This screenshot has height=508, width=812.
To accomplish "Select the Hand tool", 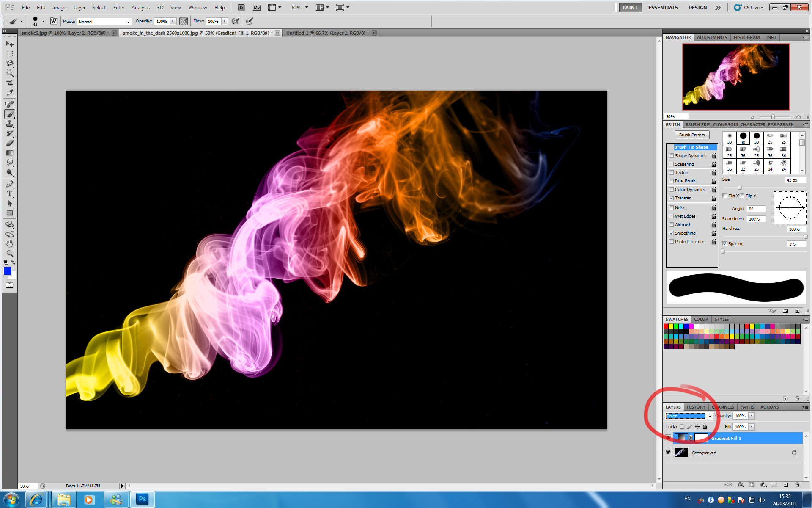I will pos(10,244).
